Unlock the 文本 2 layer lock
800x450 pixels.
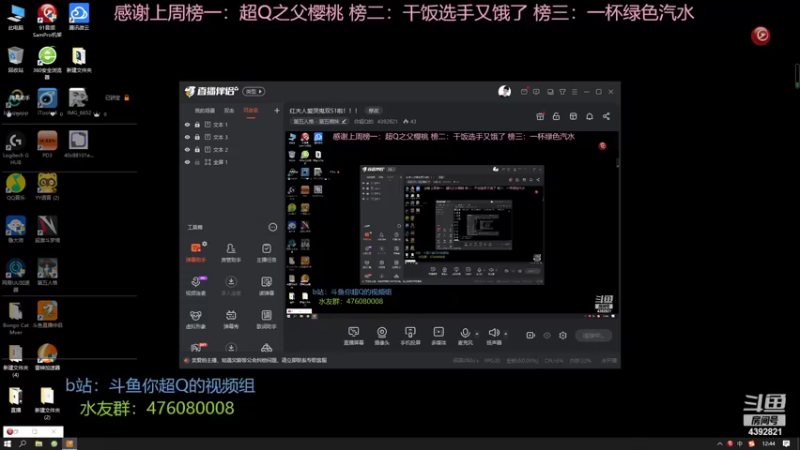click(197, 149)
